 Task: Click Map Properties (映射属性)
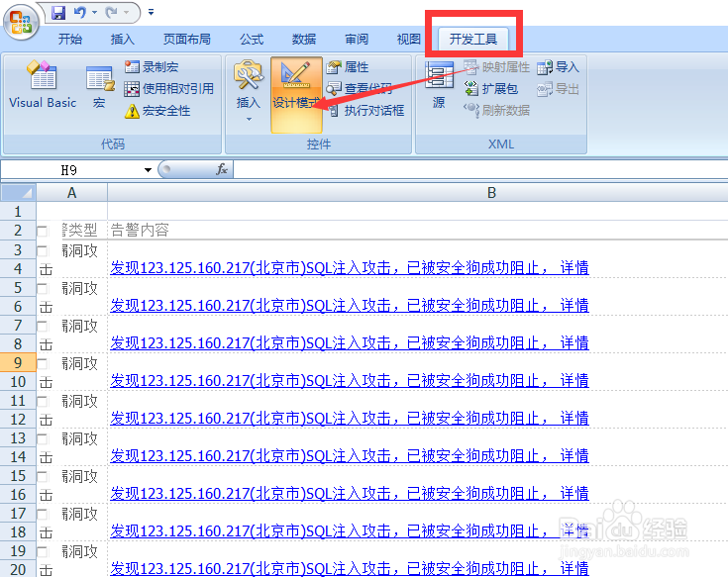[496, 67]
